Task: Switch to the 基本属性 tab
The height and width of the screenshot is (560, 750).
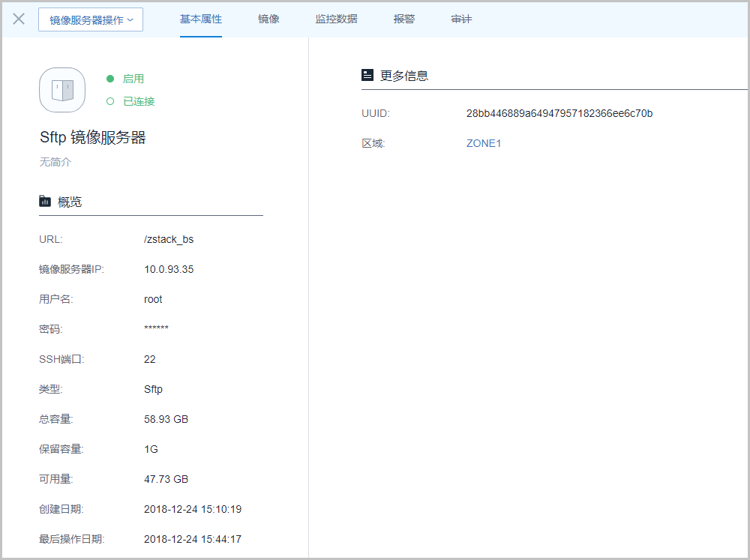Action: [201, 19]
